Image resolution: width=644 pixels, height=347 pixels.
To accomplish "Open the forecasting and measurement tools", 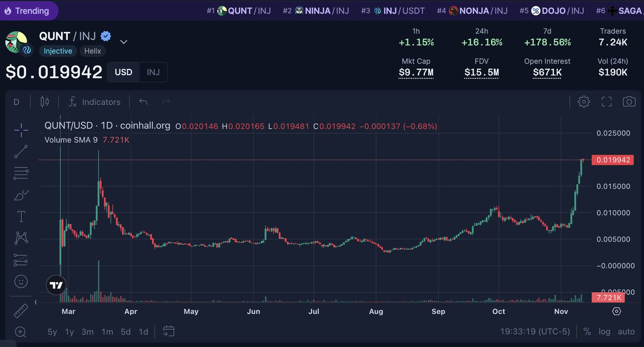I will (21, 260).
